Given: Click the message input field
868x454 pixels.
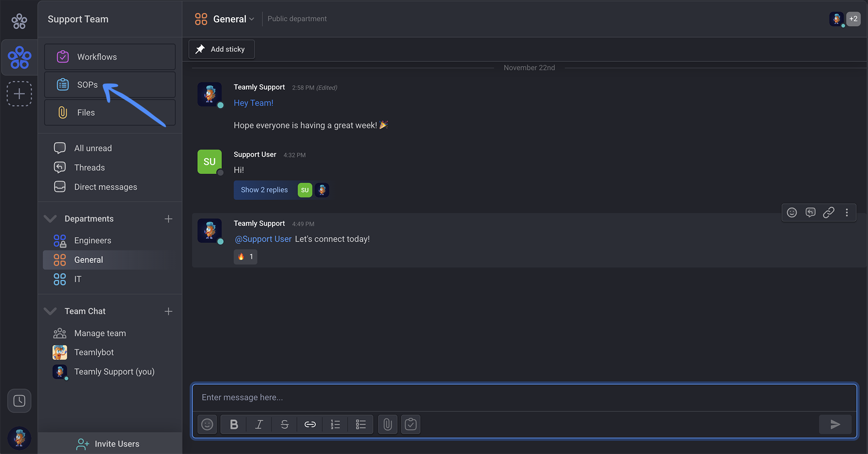Looking at the screenshot, I should point(524,397).
